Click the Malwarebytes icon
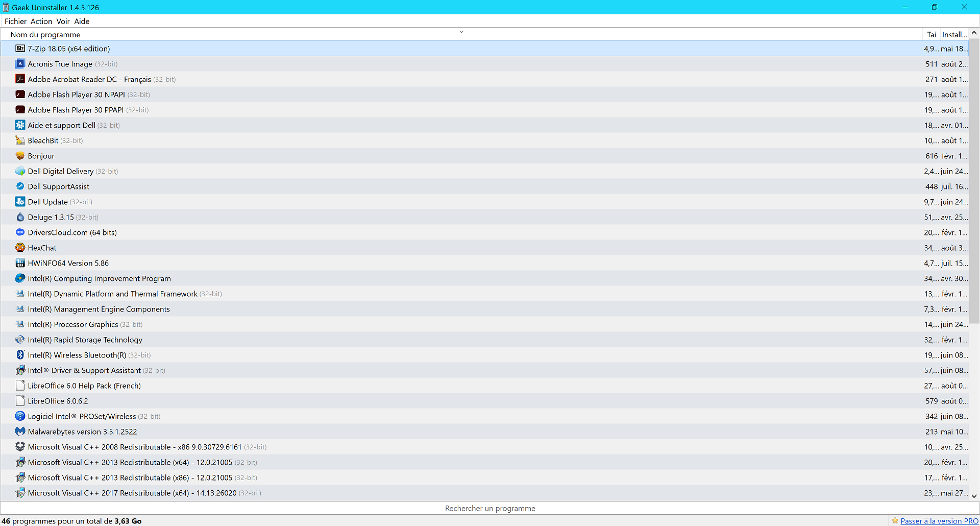This screenshot has width=980, height=526. [x=20, y=432]
